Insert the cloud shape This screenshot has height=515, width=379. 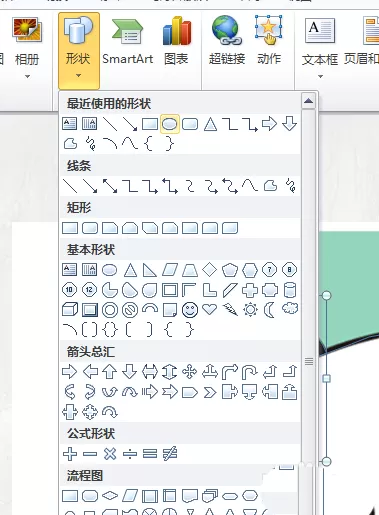pyautogui.click(x=290, y=308)
